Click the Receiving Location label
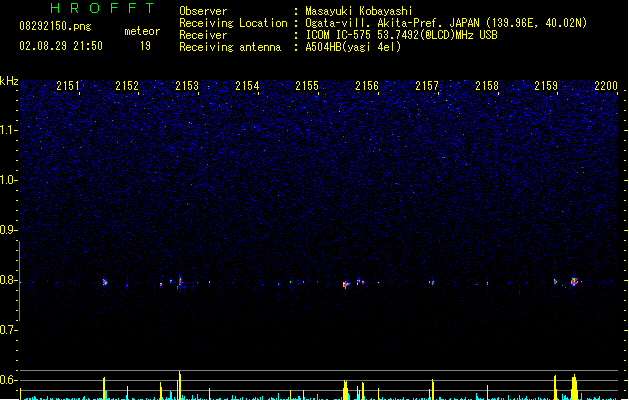 233,23
